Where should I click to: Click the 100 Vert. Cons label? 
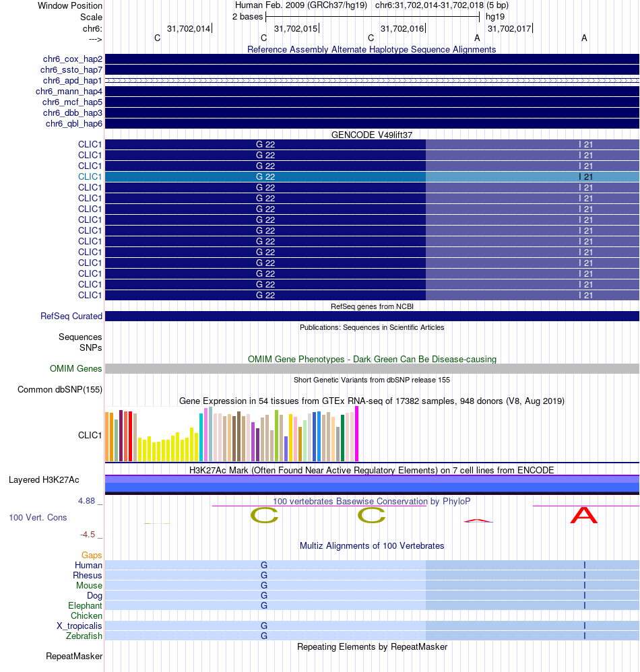[x=38, y=517]
